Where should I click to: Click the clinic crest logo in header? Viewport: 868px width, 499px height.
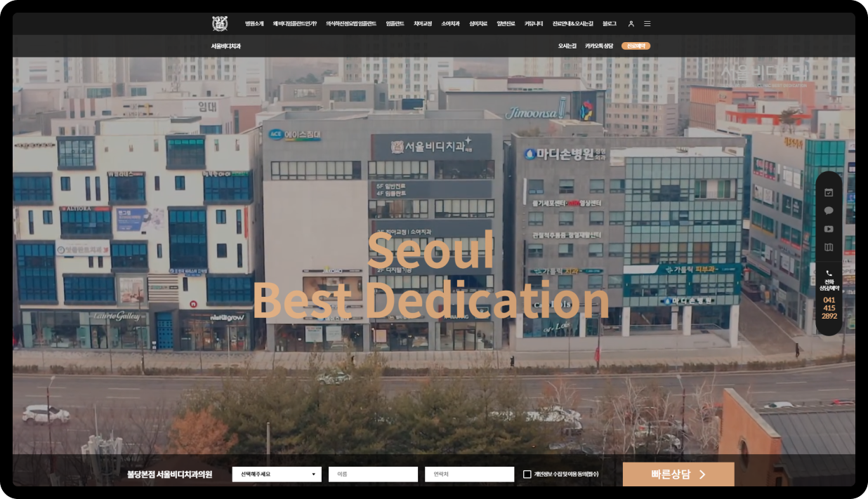click(220, 24)
